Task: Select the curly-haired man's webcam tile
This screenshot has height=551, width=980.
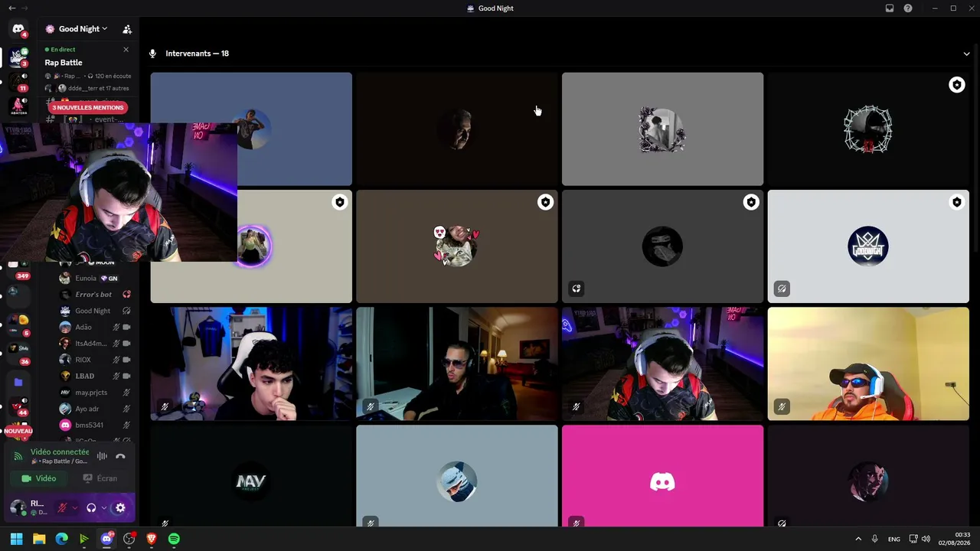Action: (251, 364)
